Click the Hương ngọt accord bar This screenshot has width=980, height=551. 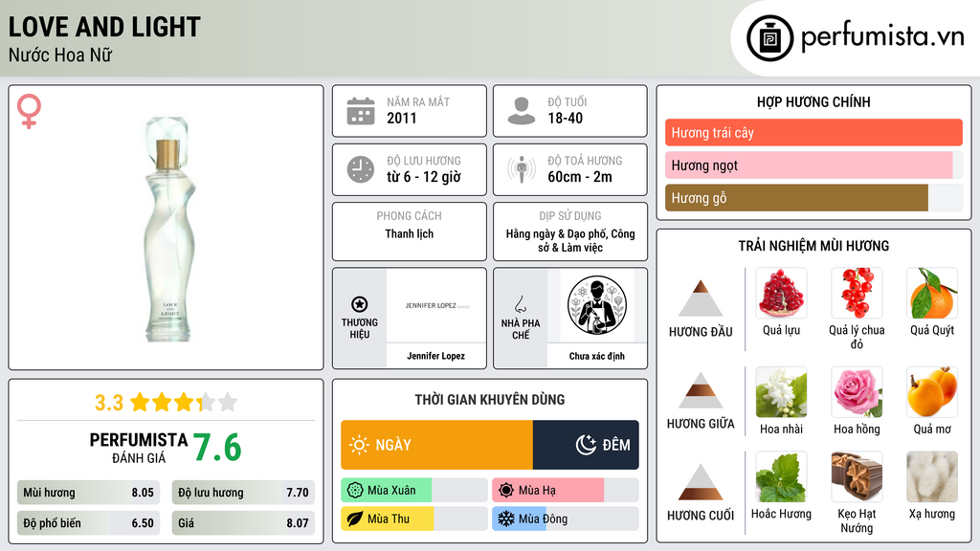pos(813,165)
